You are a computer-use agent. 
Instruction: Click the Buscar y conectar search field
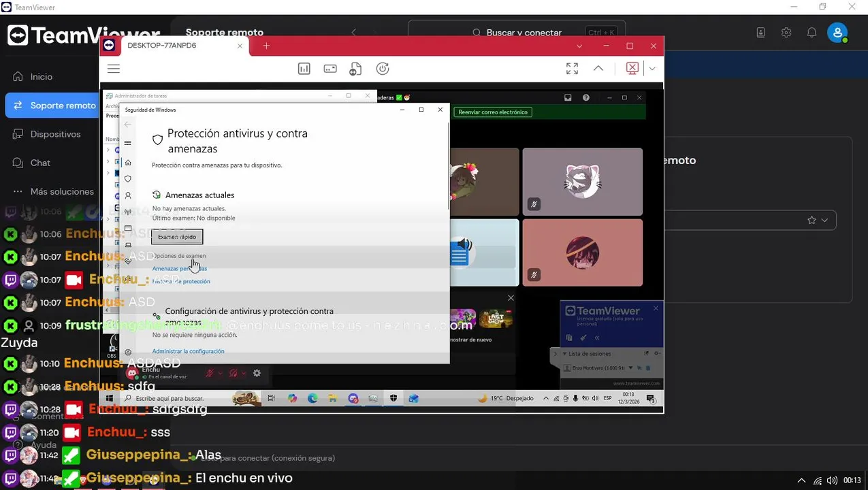point(517,32)
